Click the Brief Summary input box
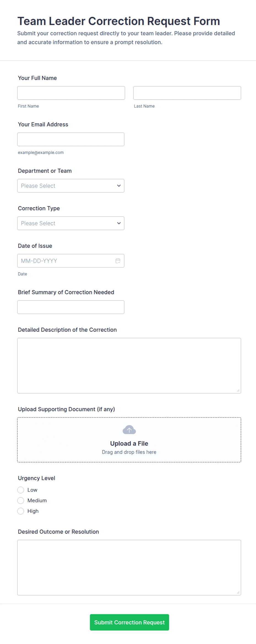Viewport: 256px width, 644px height. click(x=71, y=307)
